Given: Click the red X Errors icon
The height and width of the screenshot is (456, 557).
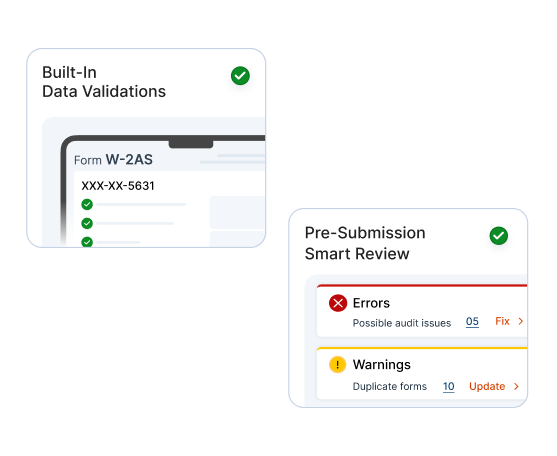Looking at the screenshot, I should tap(338, 303).
